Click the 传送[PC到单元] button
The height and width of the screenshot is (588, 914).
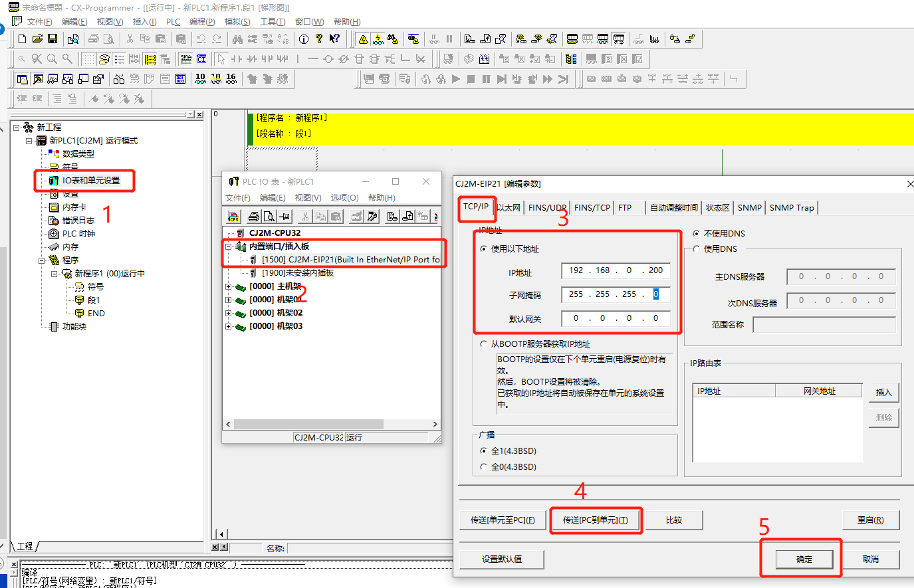click(x=595, y=520)
